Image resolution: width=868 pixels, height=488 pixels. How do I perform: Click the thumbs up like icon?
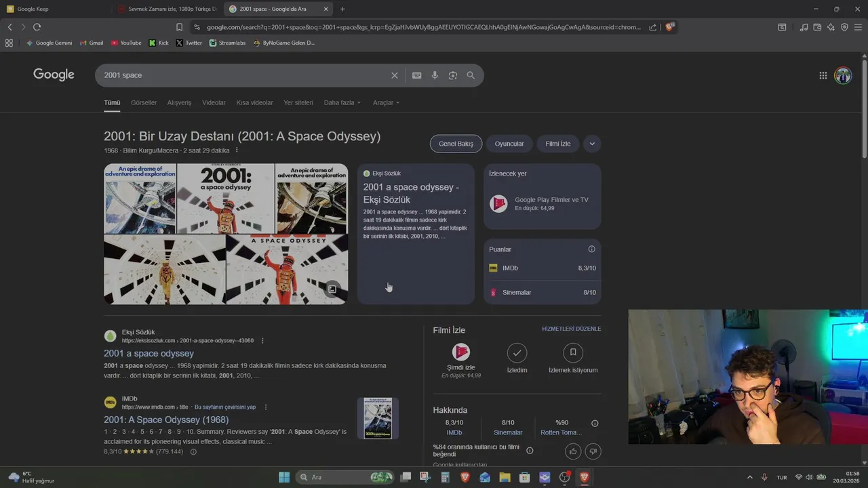click(x=573, y=451)
